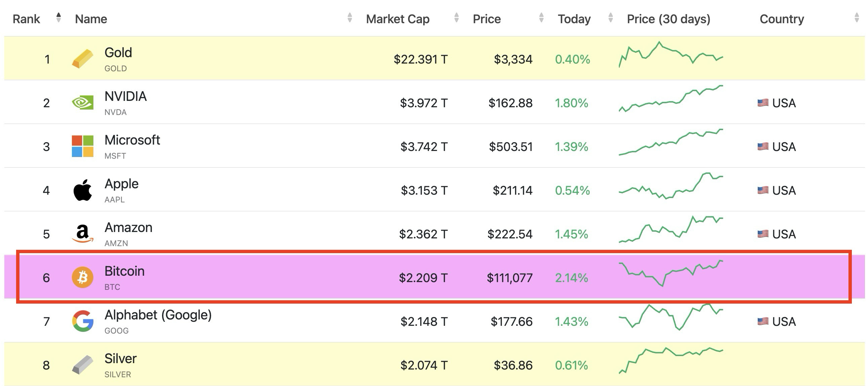This screenshot has width=868, height=386.
Task: Sort using Price column arrows
Action: 541,17
